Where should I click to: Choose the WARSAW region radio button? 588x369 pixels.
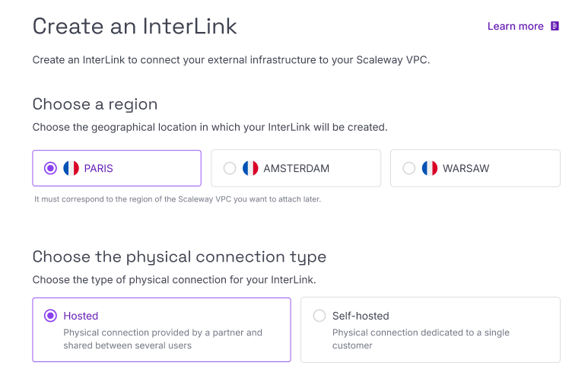pyautogui.click(x=409, y=168)
